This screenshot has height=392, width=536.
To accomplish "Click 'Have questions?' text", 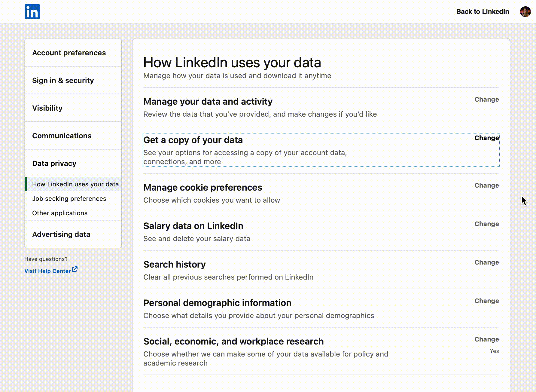I will [x=46, y=259].
